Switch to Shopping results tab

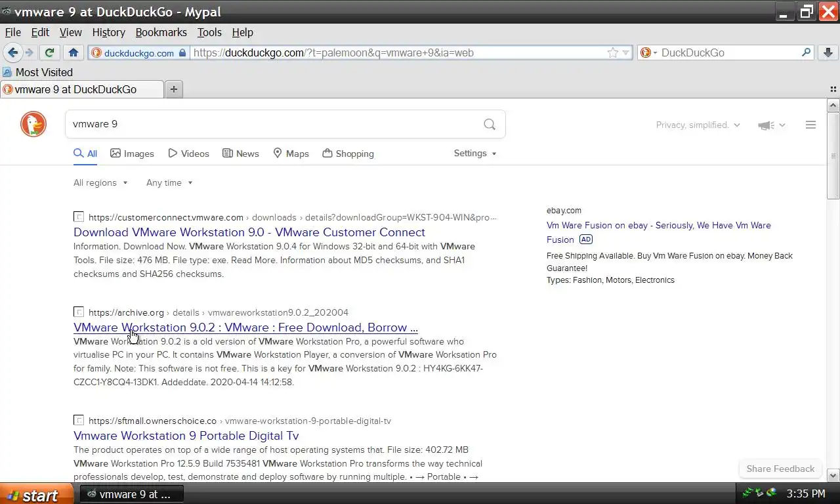click(348, 154)
